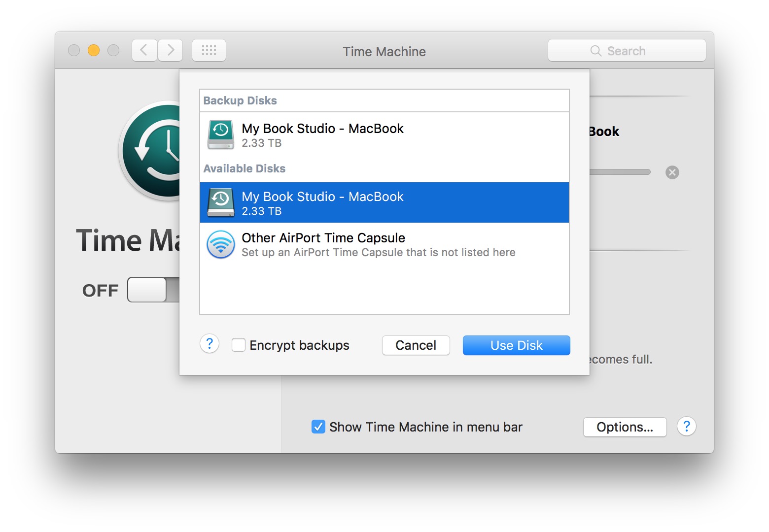
Task: Toggle the Time Machine OFF switch
Action: click(x=153, y=290)
